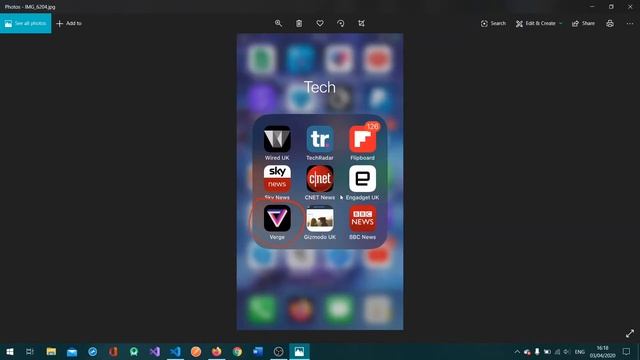Click the Flipboard app icon
The image size is (640, 360).
click(362, 139)
